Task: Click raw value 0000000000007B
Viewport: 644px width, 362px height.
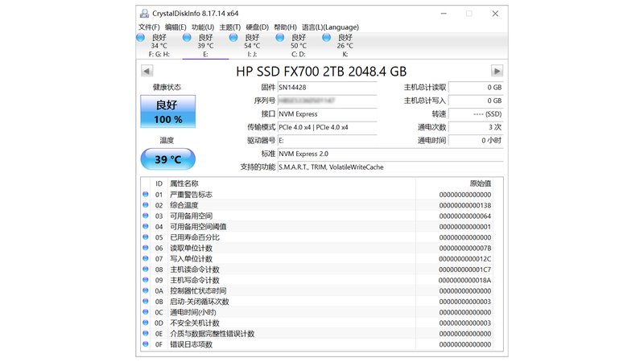Action: (x=465, y=249)
